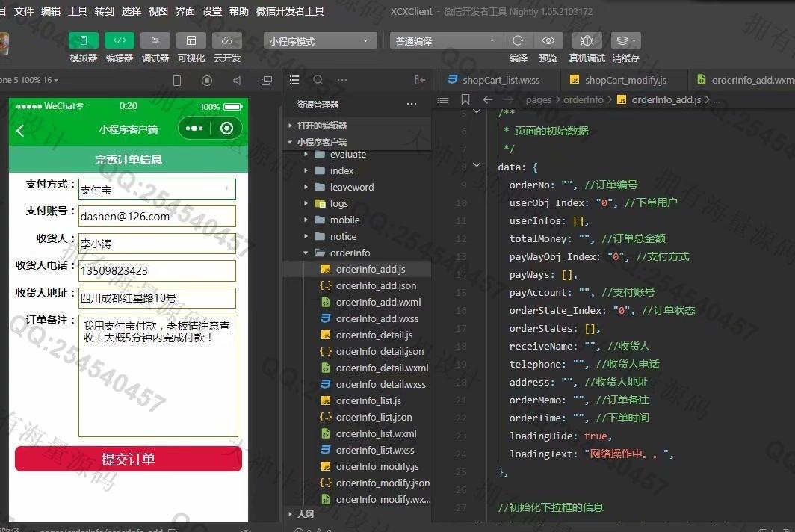Image resolution: width=795 pixels, height=532 pixels.
Task: Open the 帮助 menu
Action: (x=239, y=11)
